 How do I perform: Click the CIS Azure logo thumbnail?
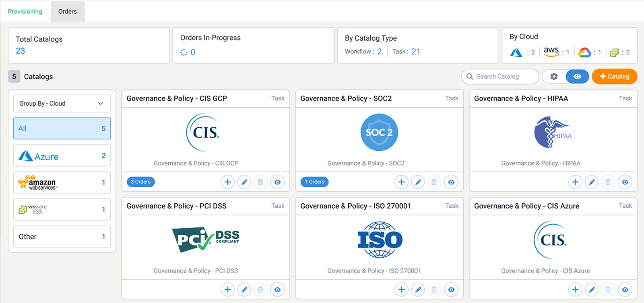point(551,240)
